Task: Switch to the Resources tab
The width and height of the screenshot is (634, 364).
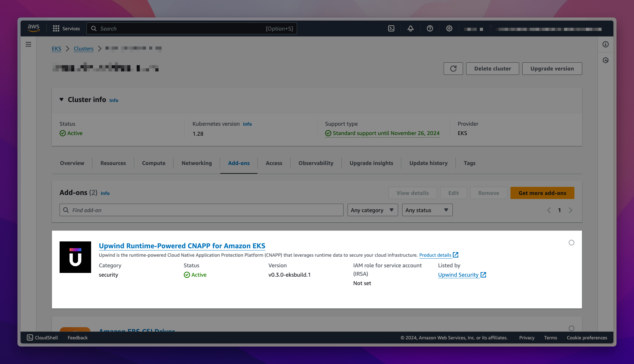Action: (x=113, y=163)
